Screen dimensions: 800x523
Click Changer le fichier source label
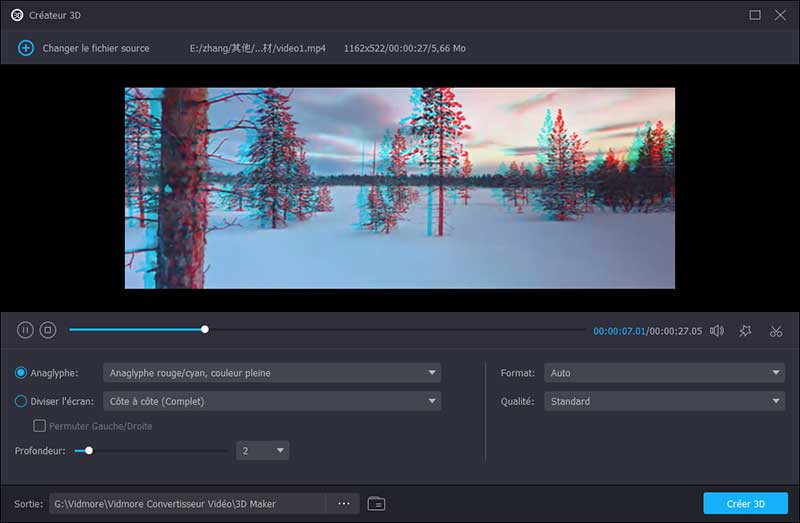96,48
